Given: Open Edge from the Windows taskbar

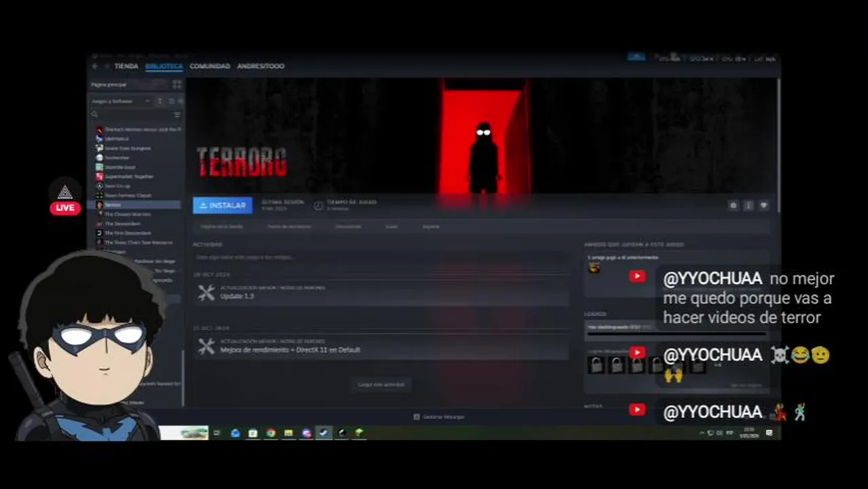Looking at the screenshot, I should tap(235, 433).
